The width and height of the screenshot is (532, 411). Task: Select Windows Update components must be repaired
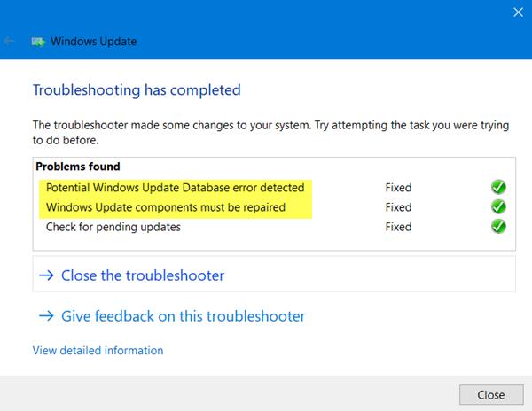point(166,207)
